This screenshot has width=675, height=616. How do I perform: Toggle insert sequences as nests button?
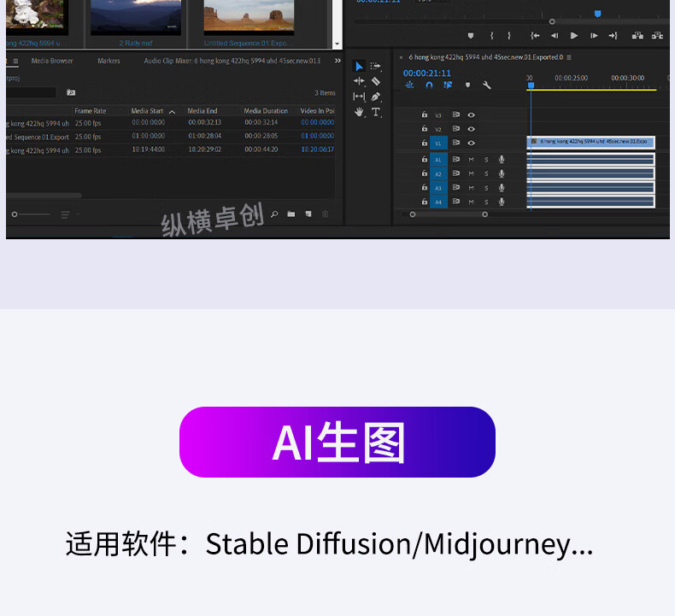409,85
